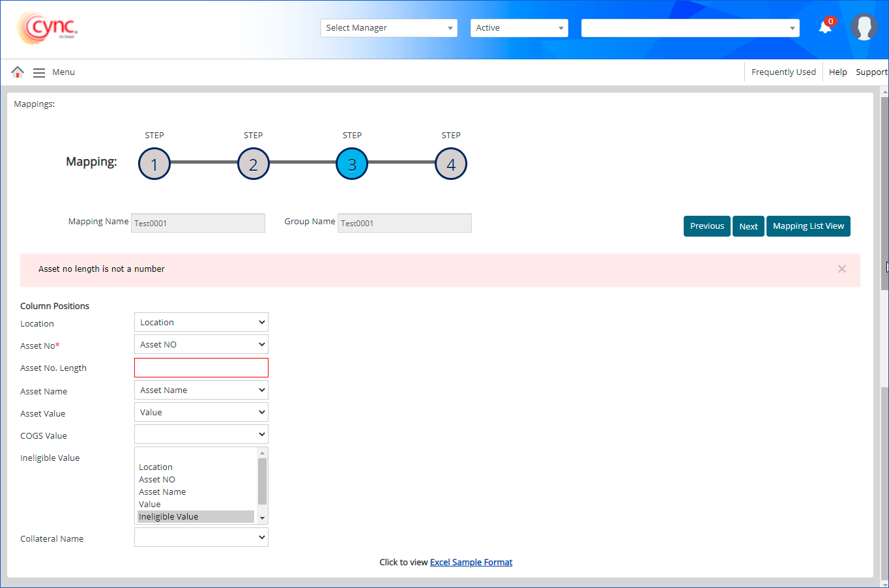
Task: Expand the Select Manager dropdown
Action: click(x=388, y=28)
